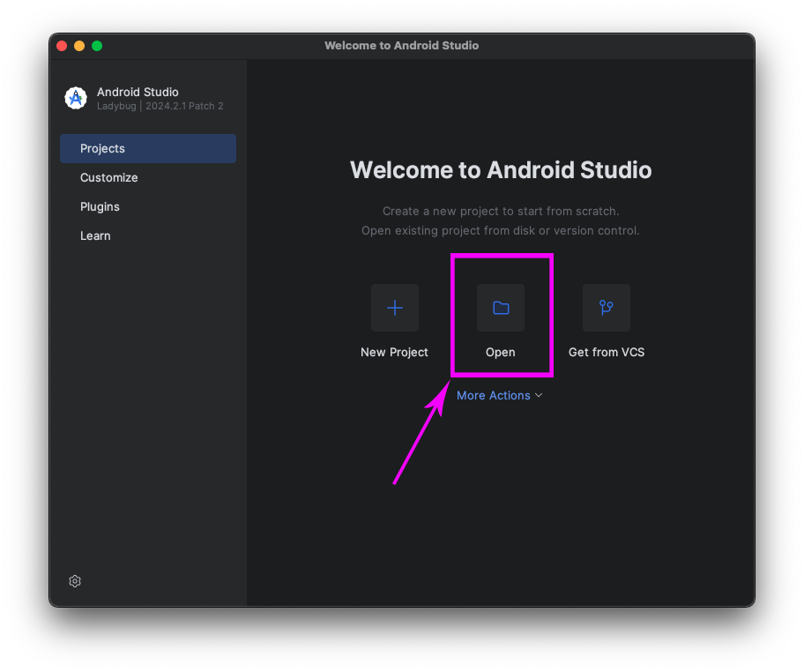Go to the Learn tab

click(148, 236)
